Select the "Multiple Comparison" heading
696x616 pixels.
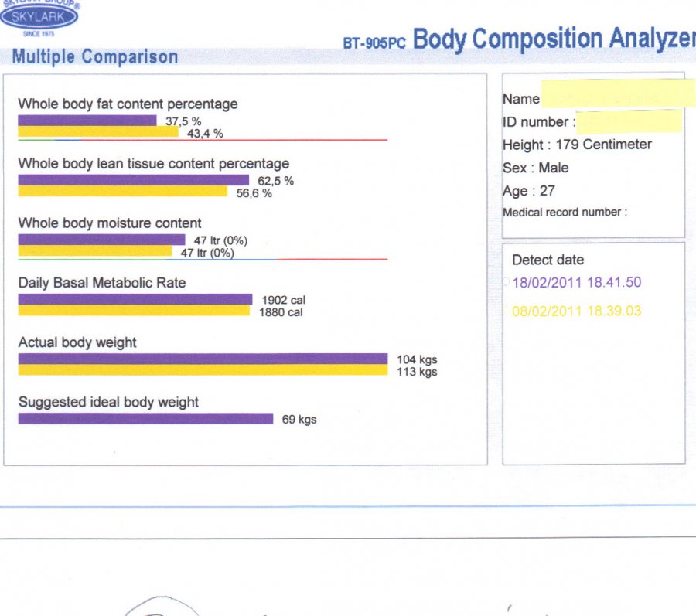click(95, 56)
